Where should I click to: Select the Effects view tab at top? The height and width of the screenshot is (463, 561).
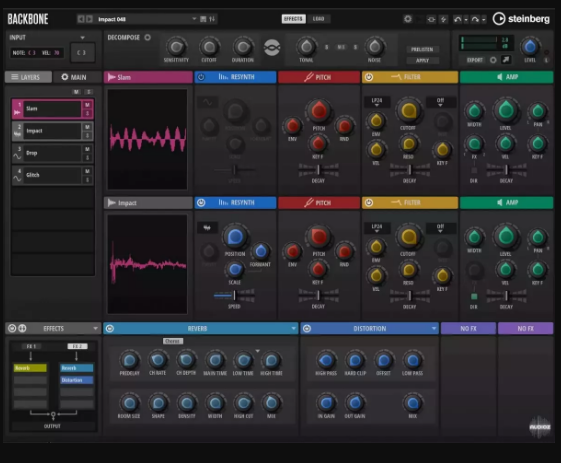(x=293, y=19)
